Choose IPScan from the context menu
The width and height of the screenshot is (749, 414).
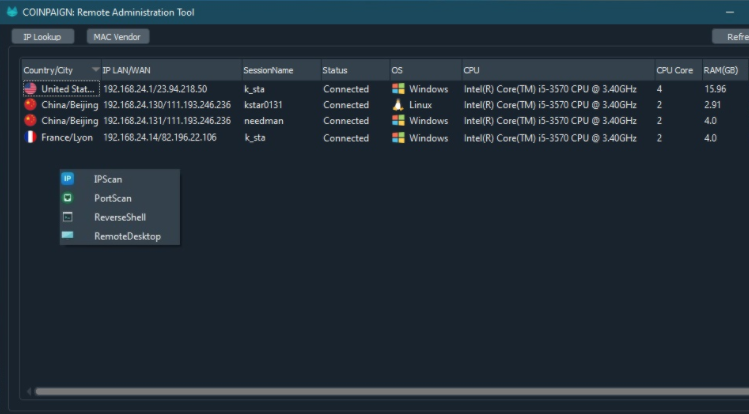pyautogui.click(x=108, y=179)
